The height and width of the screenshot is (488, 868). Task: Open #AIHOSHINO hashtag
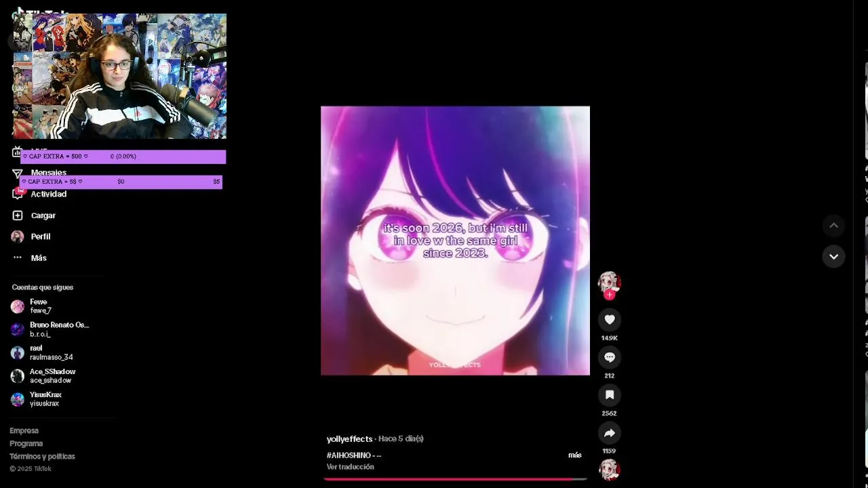[349, 455]
